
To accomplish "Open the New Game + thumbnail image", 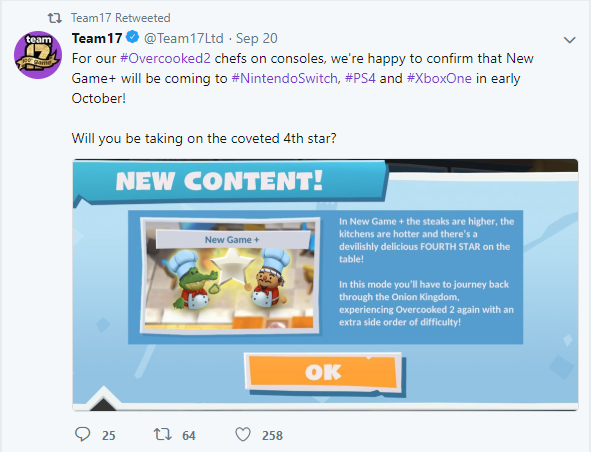I will (x=230, y=275).
